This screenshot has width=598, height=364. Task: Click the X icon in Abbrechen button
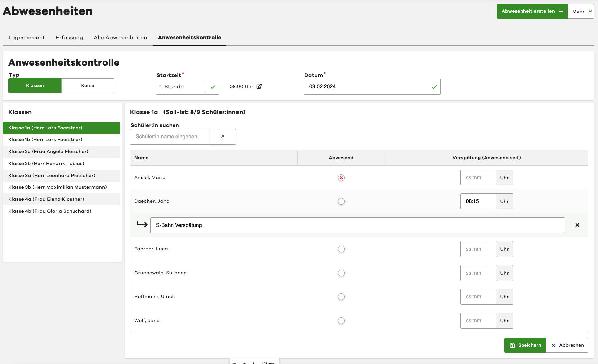553,345
